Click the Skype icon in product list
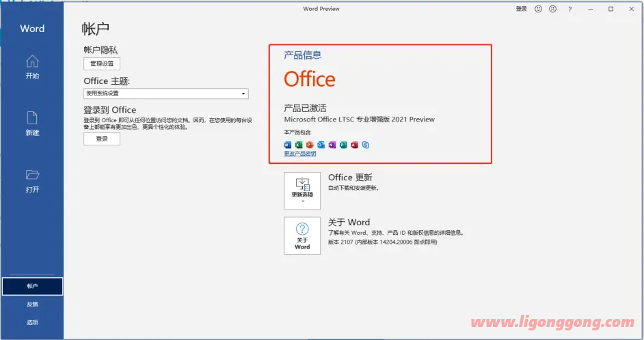The height and width of the screenshot is (340, 644). 366,145
